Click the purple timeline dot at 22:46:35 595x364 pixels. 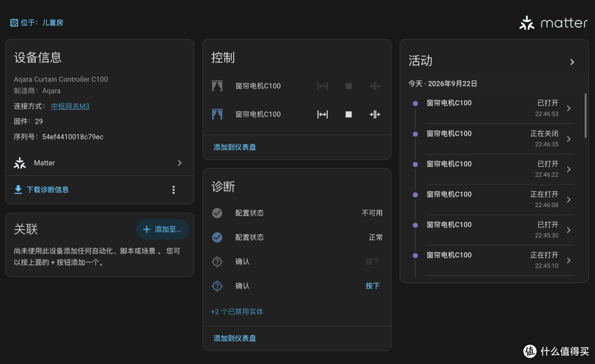(x=415, y=134)
